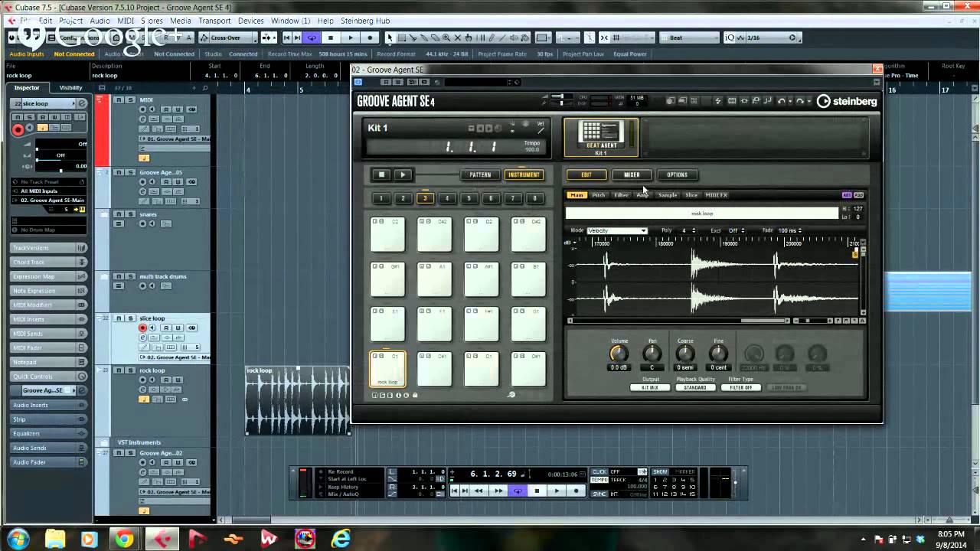
Task: Open the Transport menu
Action: pos(214,21)
